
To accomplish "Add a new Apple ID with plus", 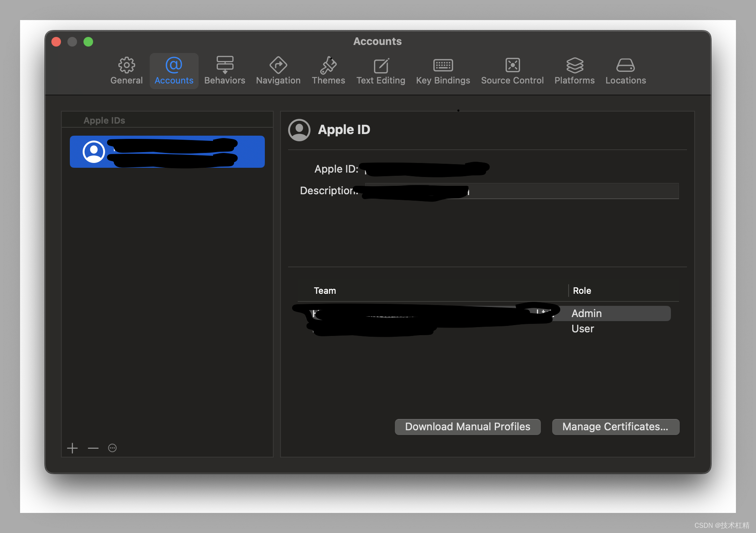I will 72,448.
